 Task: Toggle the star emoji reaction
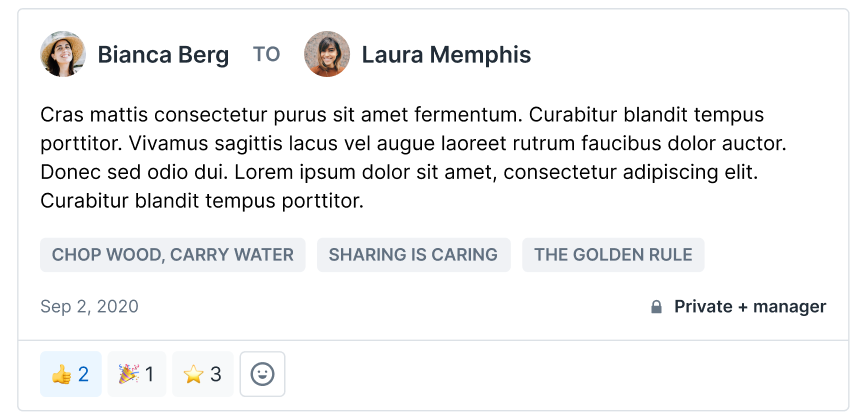202,375
